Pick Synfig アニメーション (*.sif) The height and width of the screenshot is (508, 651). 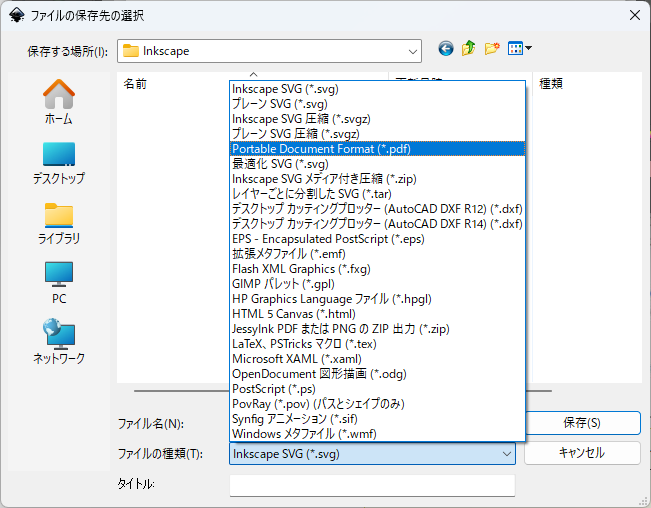[x=377, y=419]
